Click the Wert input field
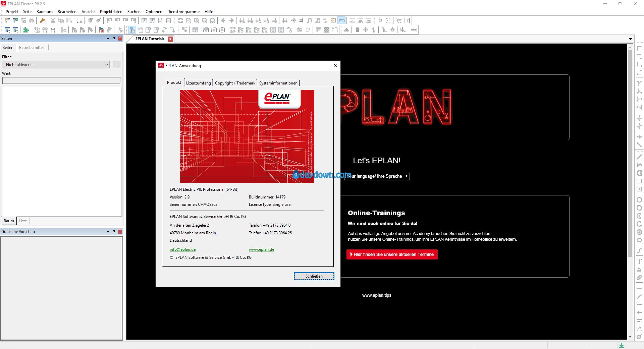 (x=61, y=80)
